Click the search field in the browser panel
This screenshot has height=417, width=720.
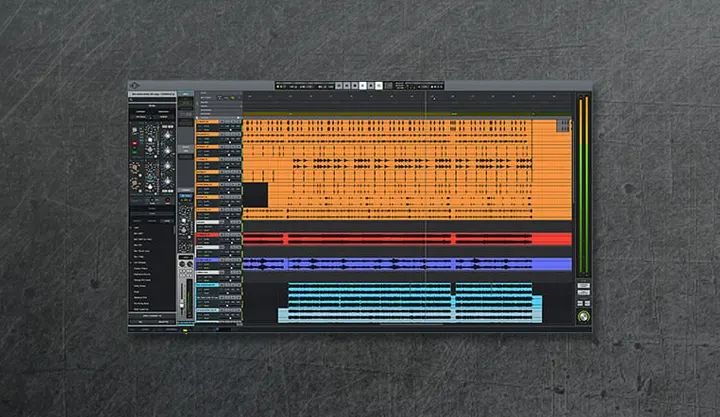(152, 100)
